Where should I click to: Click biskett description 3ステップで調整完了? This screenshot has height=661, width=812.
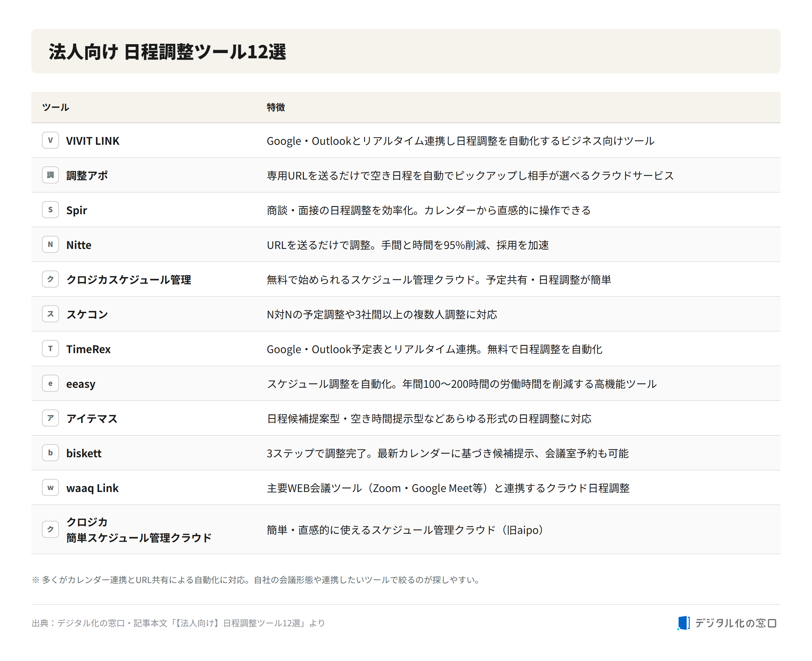(448, 453)
